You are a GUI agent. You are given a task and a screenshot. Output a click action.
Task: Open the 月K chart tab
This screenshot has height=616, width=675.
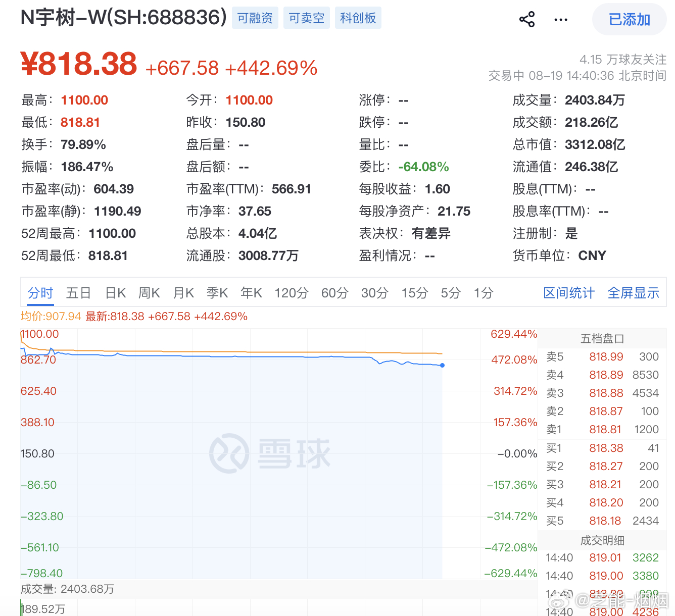183,293
